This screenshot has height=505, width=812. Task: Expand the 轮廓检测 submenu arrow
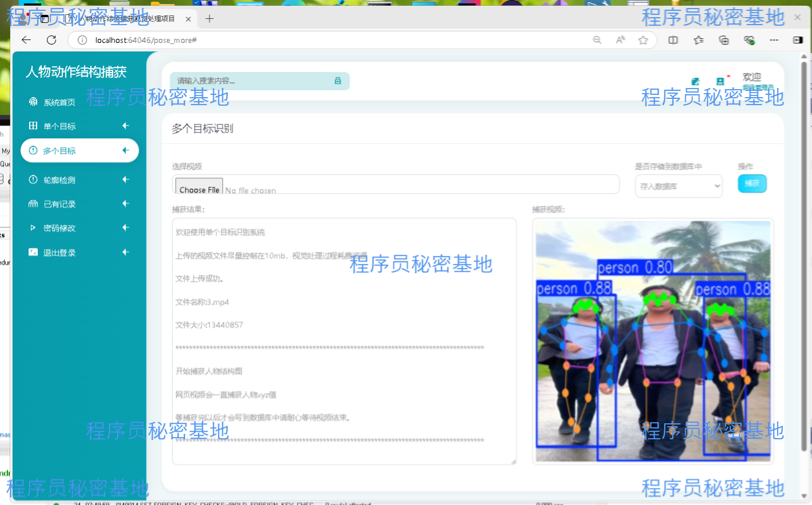(x=126, y=179)
